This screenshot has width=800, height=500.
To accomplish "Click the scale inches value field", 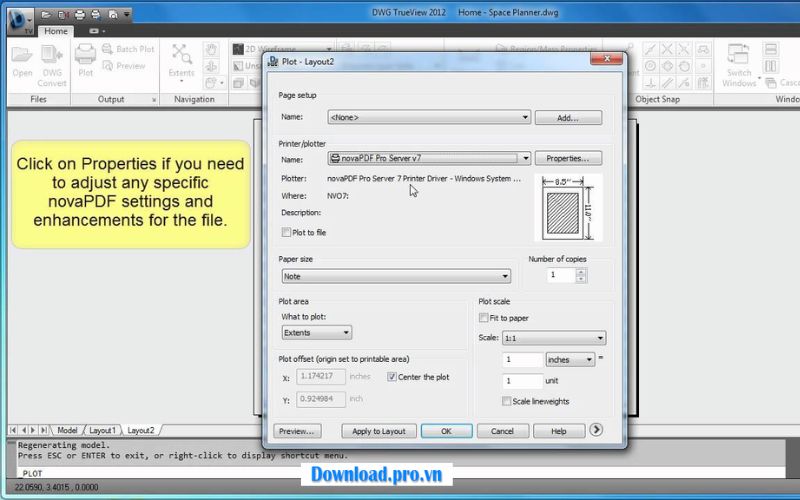I will click(522, 360).
